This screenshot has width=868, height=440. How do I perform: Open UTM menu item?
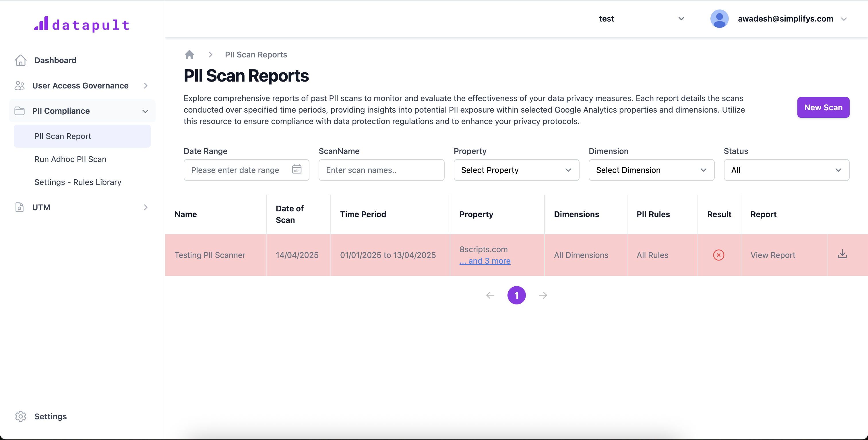coord(41,207)
